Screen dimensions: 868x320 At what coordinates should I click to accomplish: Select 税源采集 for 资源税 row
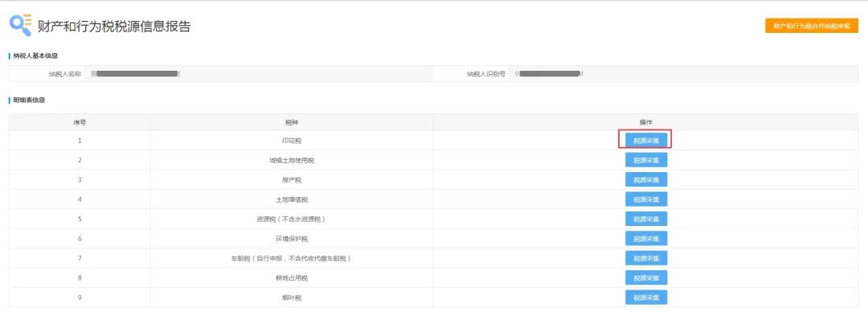(646, 219)
